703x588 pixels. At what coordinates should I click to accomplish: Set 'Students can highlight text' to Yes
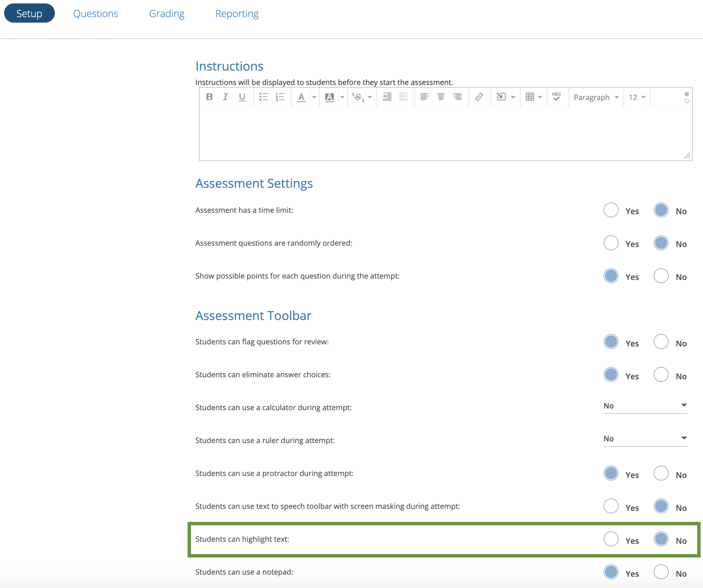[x=611, y=539]
